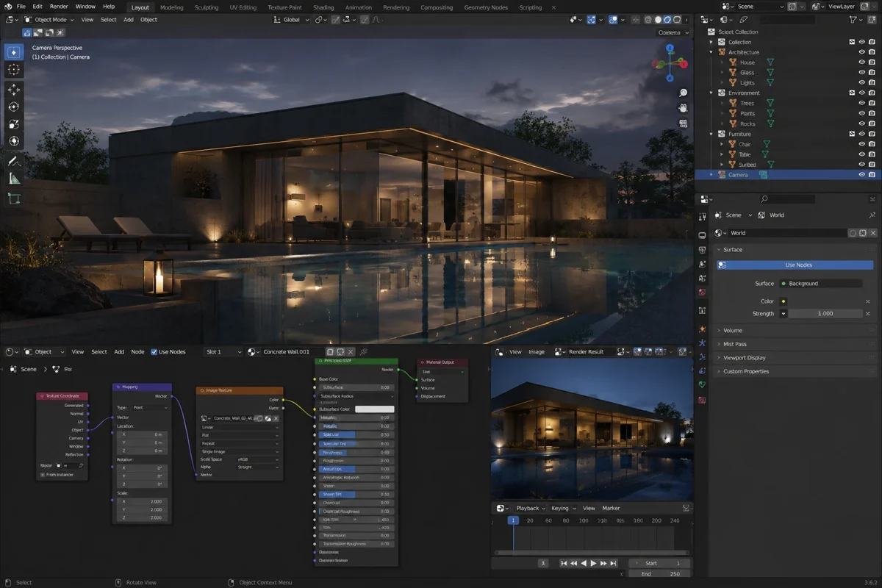Screen dimensions: 882x588
Task: Exclude the Environment collection from view layer
Action: point(852,93)
